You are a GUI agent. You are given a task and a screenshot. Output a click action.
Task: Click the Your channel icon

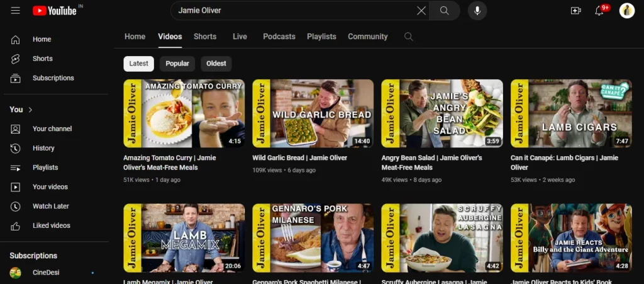click(x=15, y=129)
